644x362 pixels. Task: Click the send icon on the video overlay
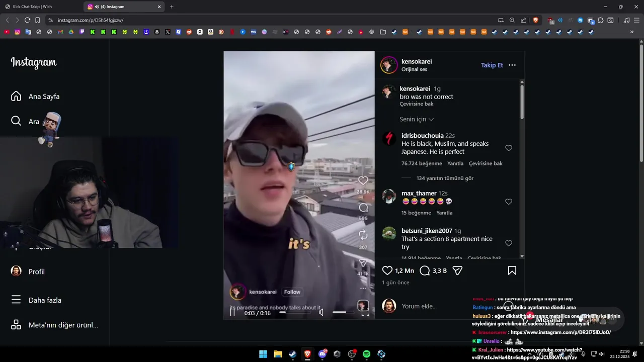point(363,262)
